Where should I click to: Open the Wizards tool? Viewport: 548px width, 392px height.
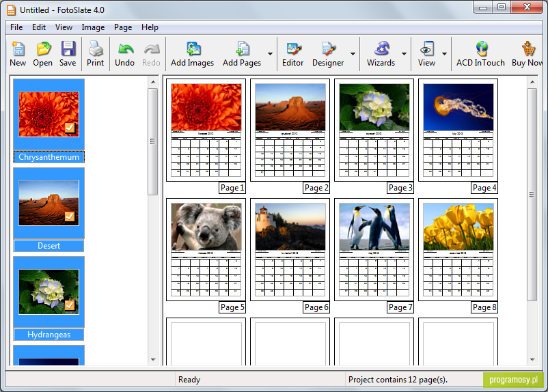point(381,54)
